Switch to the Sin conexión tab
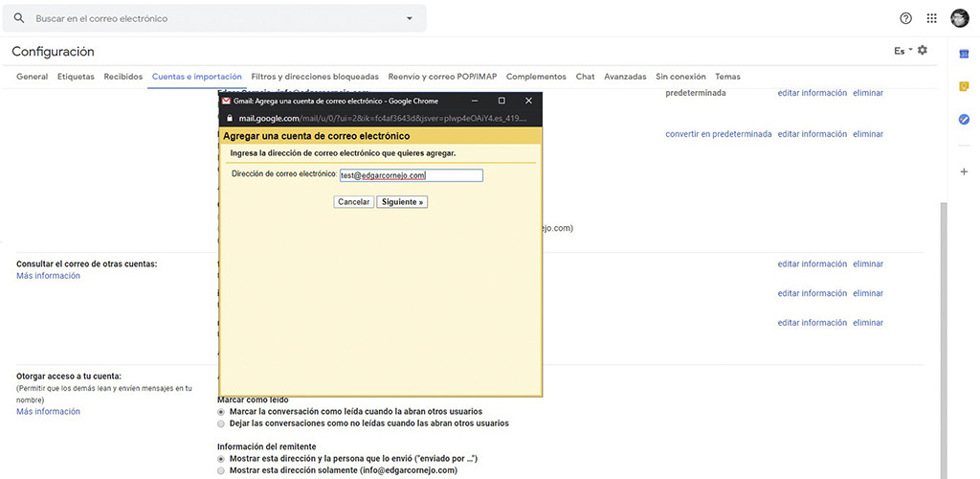The height and width of the screenshot is (479, 980). 680,77
